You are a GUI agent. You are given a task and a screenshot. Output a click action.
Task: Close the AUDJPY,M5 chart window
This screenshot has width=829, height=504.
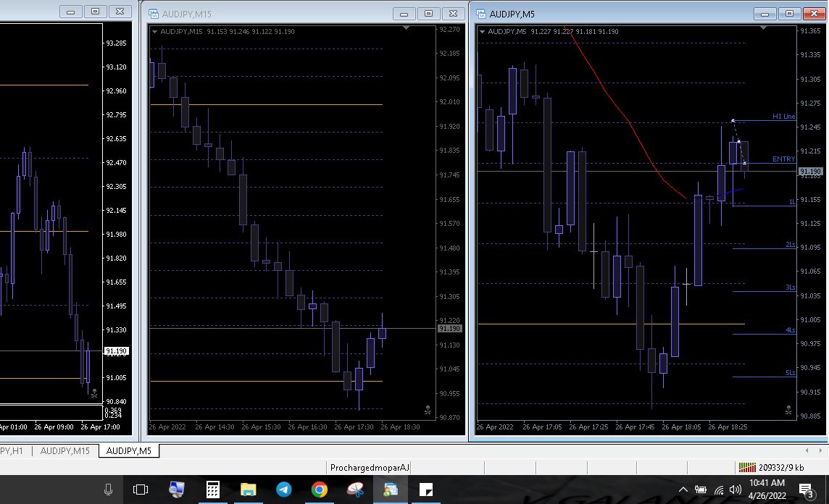point(815,13)
